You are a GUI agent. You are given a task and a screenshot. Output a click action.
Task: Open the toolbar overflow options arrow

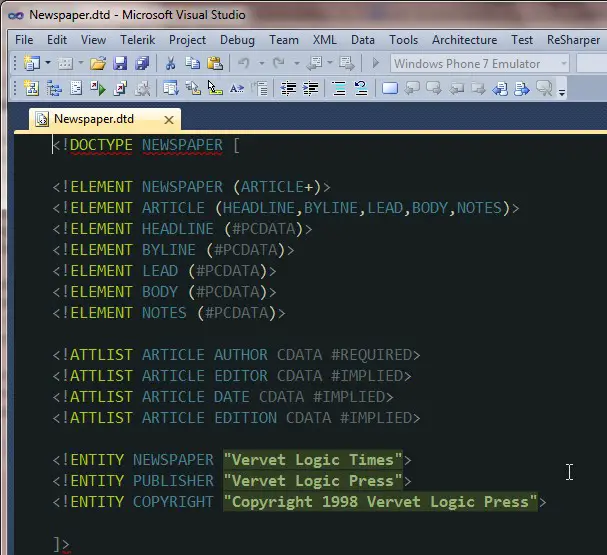pos(562,91)
